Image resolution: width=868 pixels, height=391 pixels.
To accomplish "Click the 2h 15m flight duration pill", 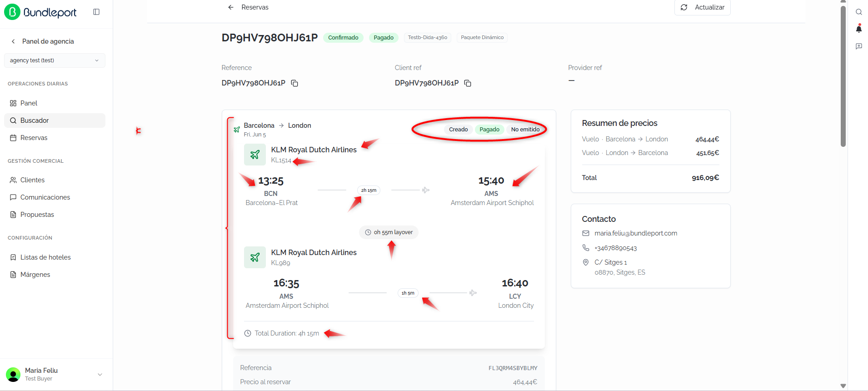I will point(369,190).
